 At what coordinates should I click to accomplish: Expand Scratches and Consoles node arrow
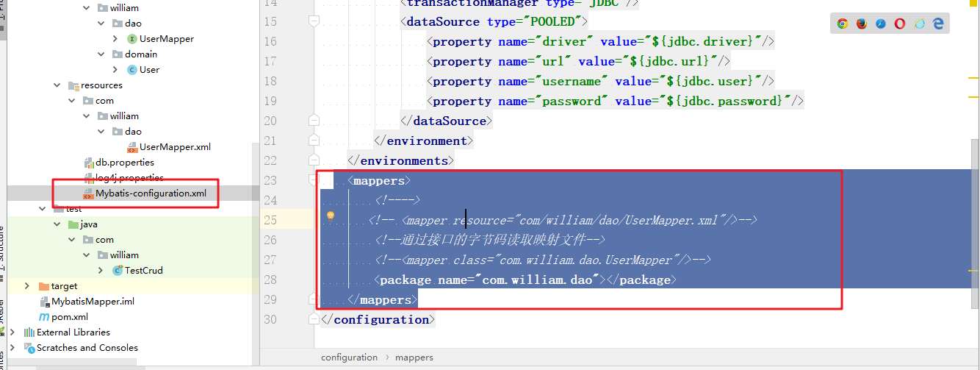pos(14,348)
